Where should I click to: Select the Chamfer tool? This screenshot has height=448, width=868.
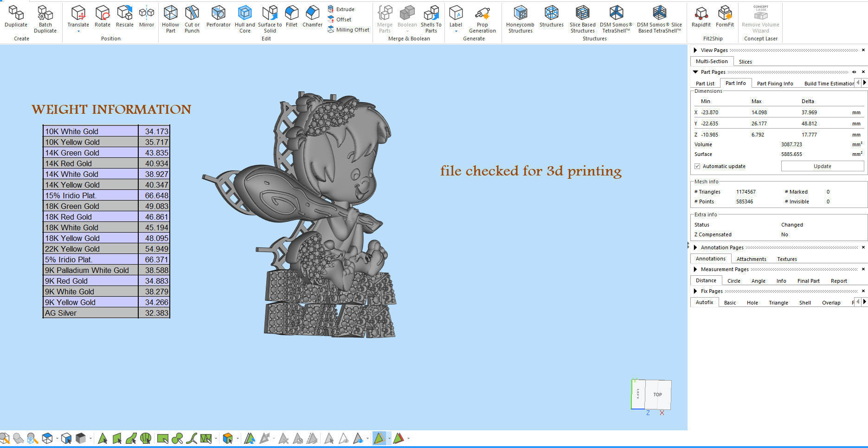click(312, 17)
